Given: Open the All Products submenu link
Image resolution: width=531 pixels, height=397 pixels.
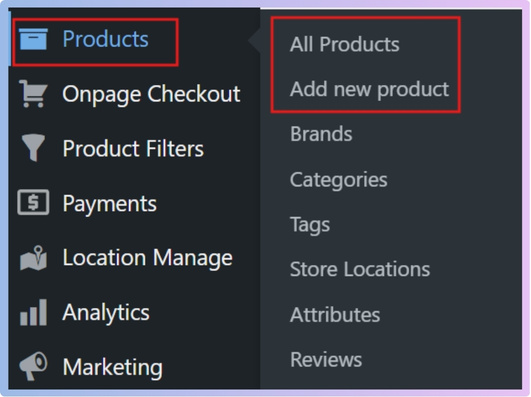Looking at the screenshot, I should pos(345,44).
